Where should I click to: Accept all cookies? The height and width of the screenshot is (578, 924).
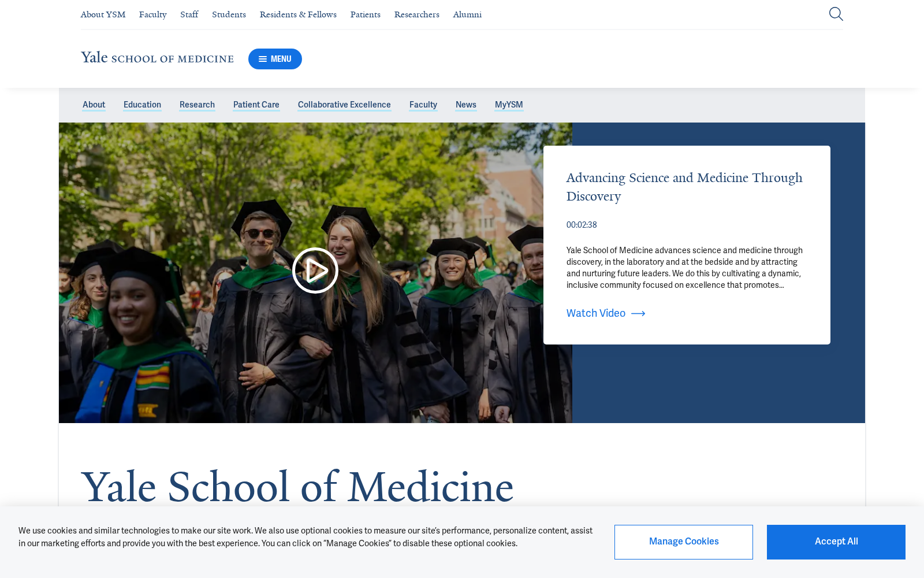836,542
